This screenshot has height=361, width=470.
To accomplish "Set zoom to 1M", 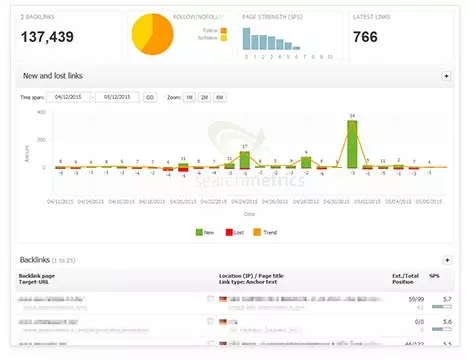I will (x=189, y=97).
